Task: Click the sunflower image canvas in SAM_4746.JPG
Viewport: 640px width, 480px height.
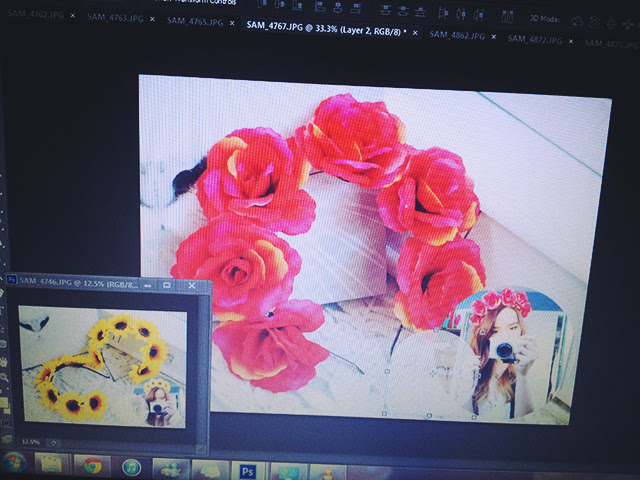Action: click(x=104, y=368)
